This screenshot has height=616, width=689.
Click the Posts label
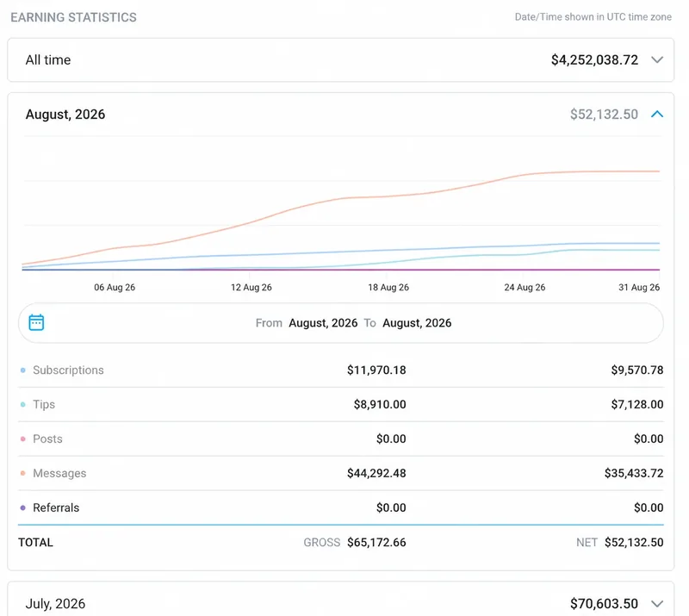coord(47,439)
